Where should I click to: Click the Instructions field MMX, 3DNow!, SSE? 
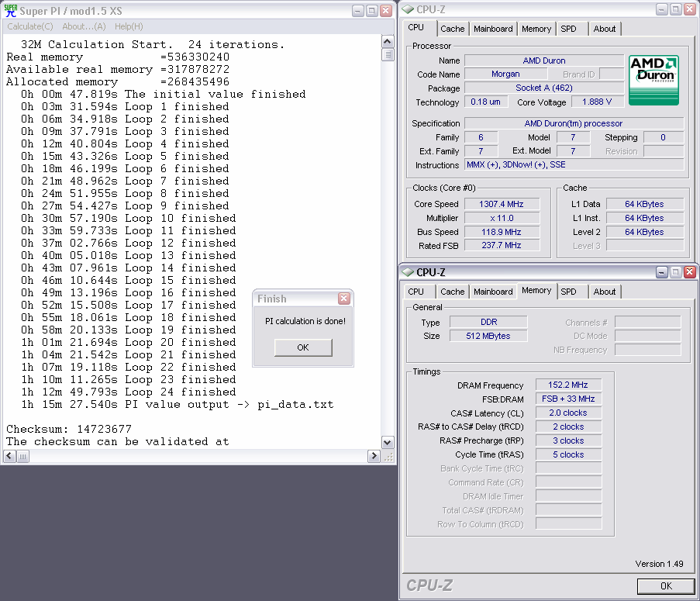click(x=574, y=164)
